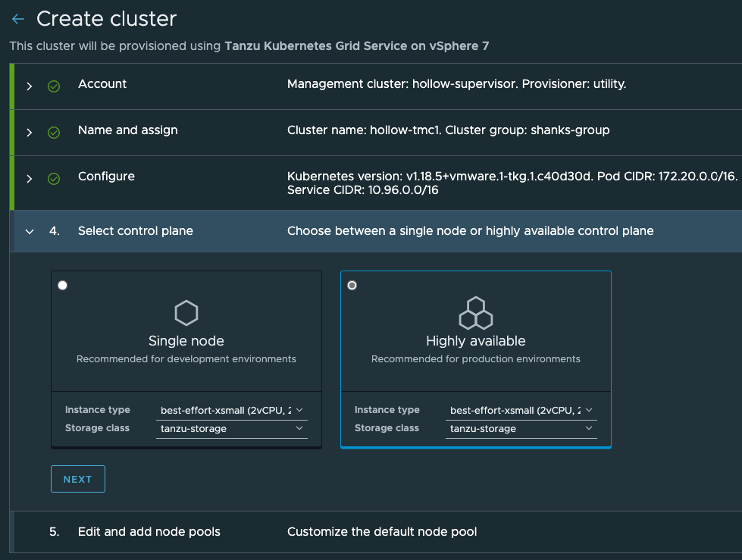
Task: Select the Single node radio button
Action: 63,285
